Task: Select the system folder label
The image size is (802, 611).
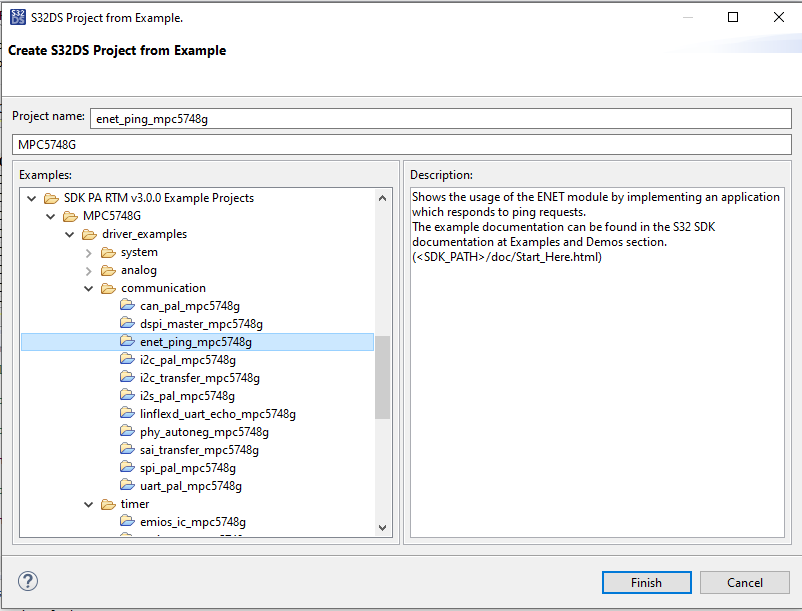Action: click(x=139, y=252)
